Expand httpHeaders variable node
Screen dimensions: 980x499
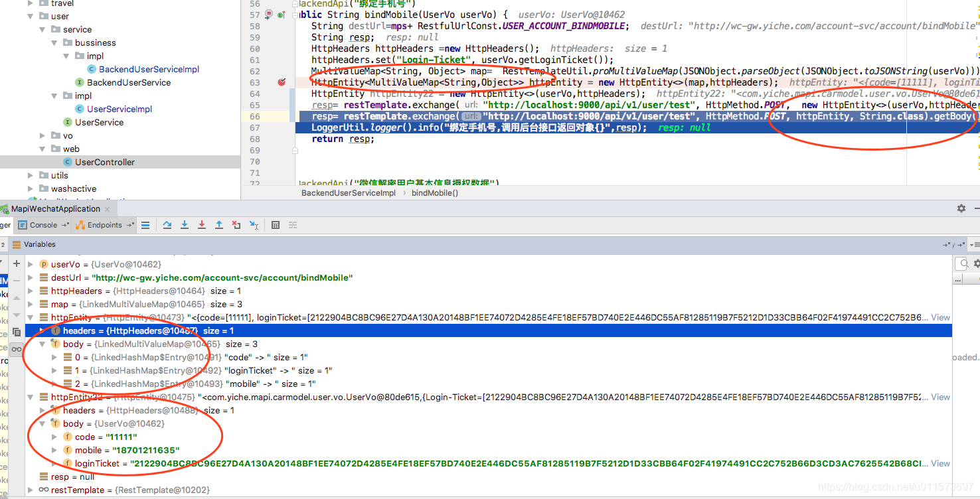[31, 291]
